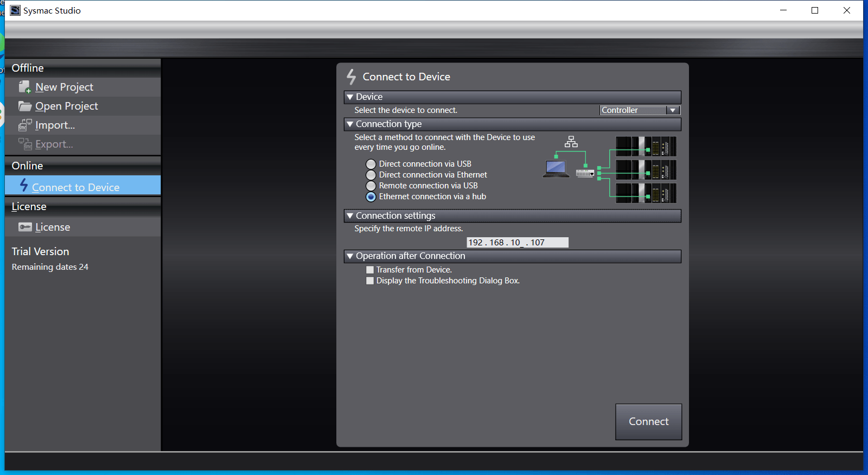This screenshot has height=475, width=868.
Task: Open New Project from sidebar
Action: (x=82, y=87)
